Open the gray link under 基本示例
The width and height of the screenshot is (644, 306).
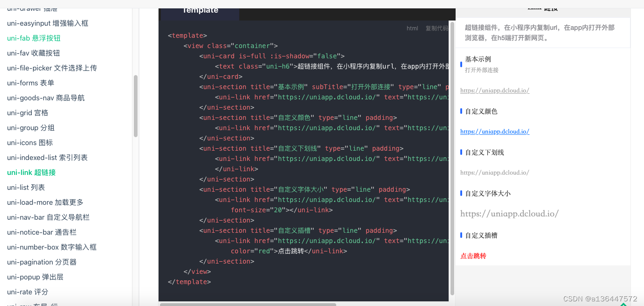tap(495, 90)
